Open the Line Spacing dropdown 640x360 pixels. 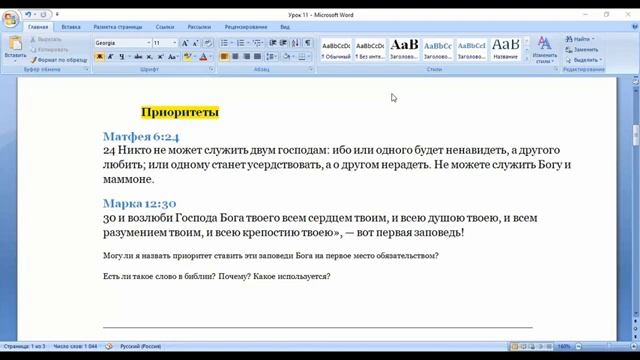[x=271, y=57]
